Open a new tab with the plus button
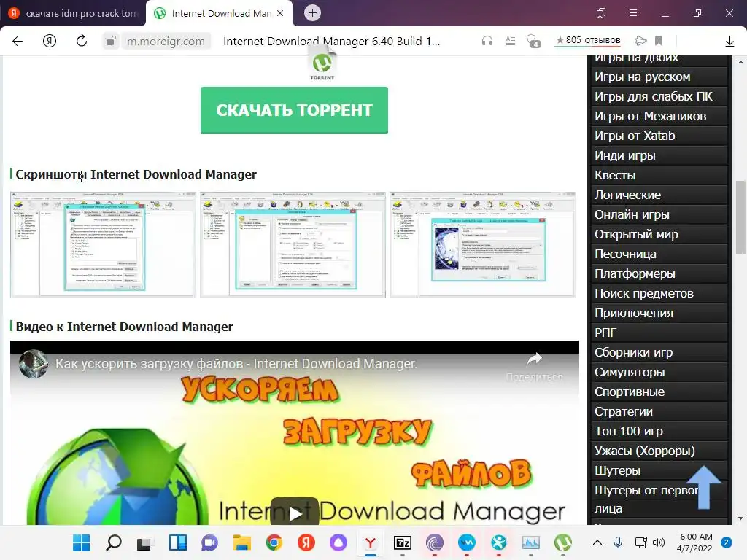This screenshot has height=560, width=747. pos(312,13)
